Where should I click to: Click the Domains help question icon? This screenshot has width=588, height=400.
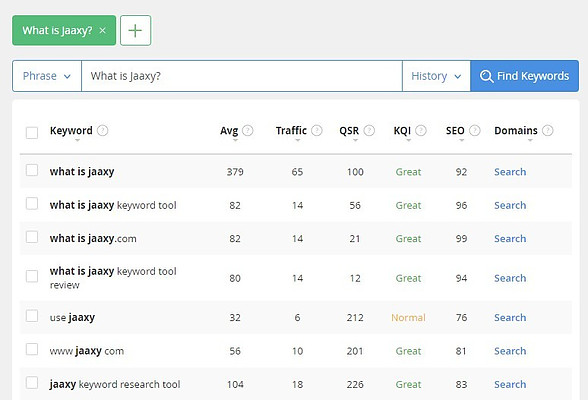548,130
